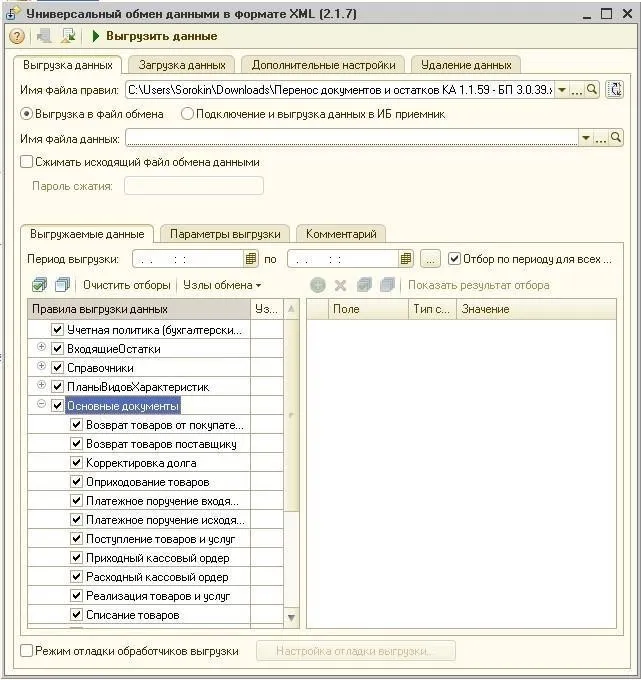Open the Узлы обмена dropdown

click(x=222, y=285)
